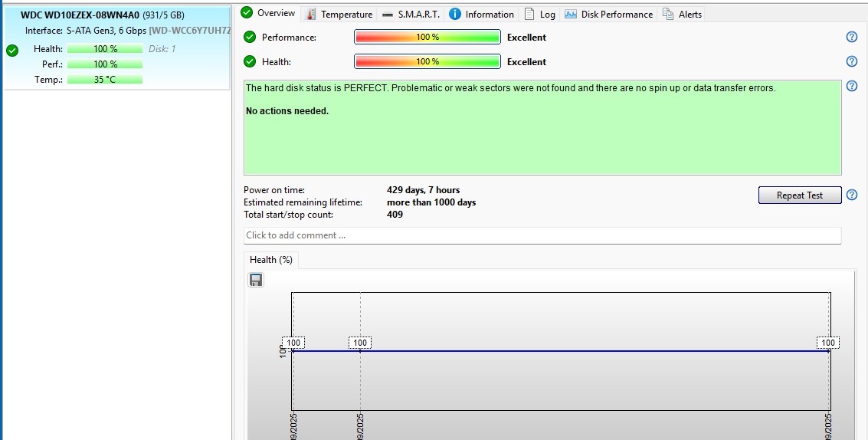Viewport: 868px width, 440px height.
Task: Click the 35 °C temperature bar
Action: [105, 80]
